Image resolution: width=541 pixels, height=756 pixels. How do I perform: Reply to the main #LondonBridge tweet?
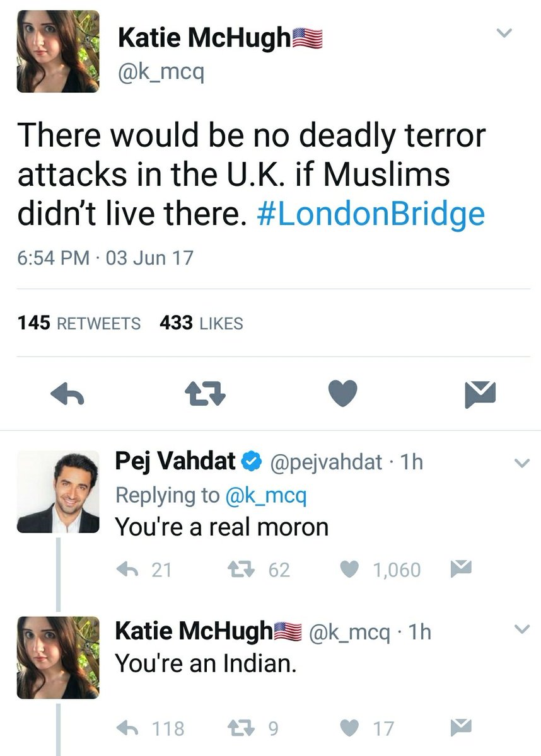(66, 394)
